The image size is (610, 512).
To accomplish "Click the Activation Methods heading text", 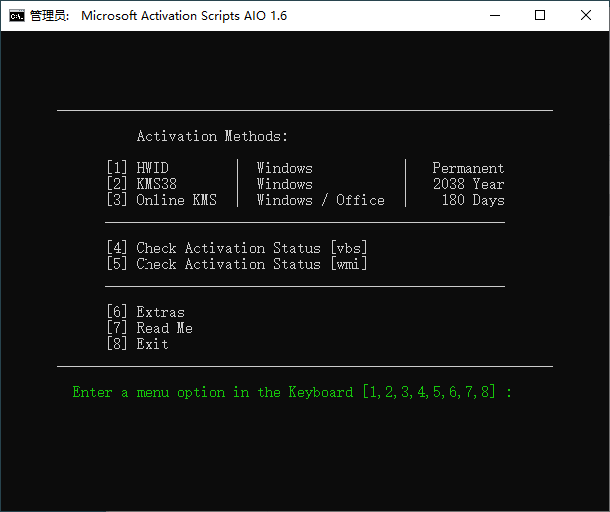I will [212, 136].
